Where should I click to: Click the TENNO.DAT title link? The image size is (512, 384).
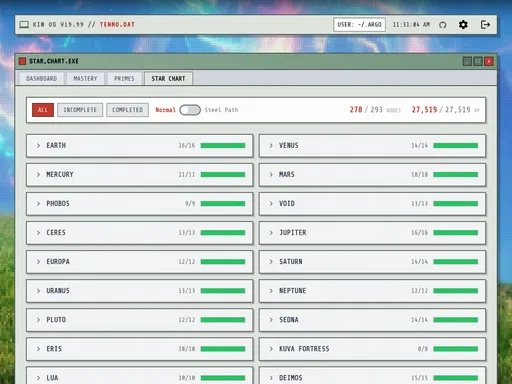click(117, 25)
